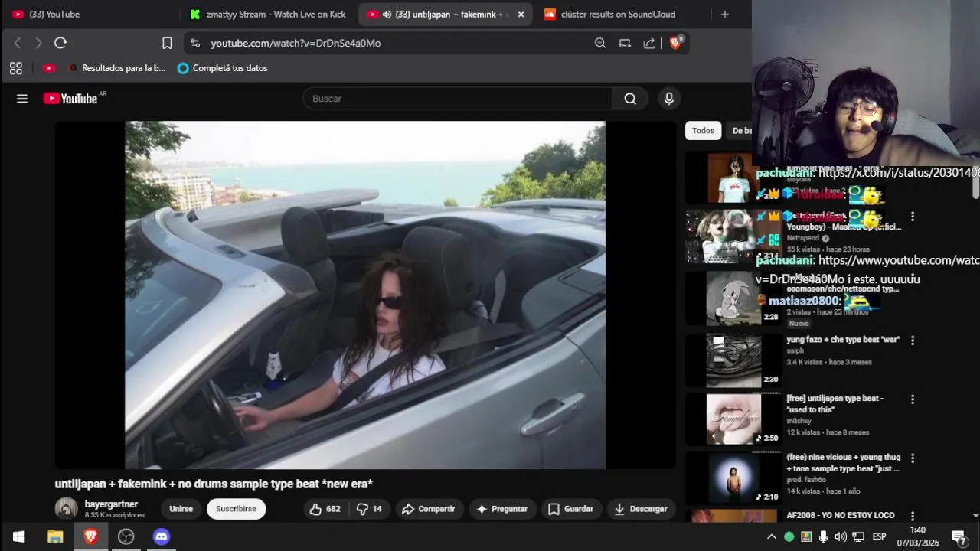Open File Explorer from the taskbar
980x551 pixels.
click(x=55, y=536)
